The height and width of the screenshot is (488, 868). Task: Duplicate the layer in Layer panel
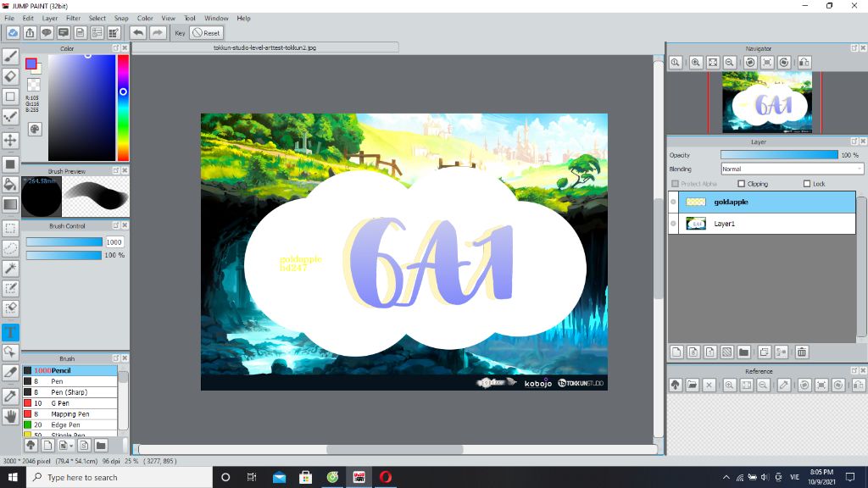click(765, 352)
